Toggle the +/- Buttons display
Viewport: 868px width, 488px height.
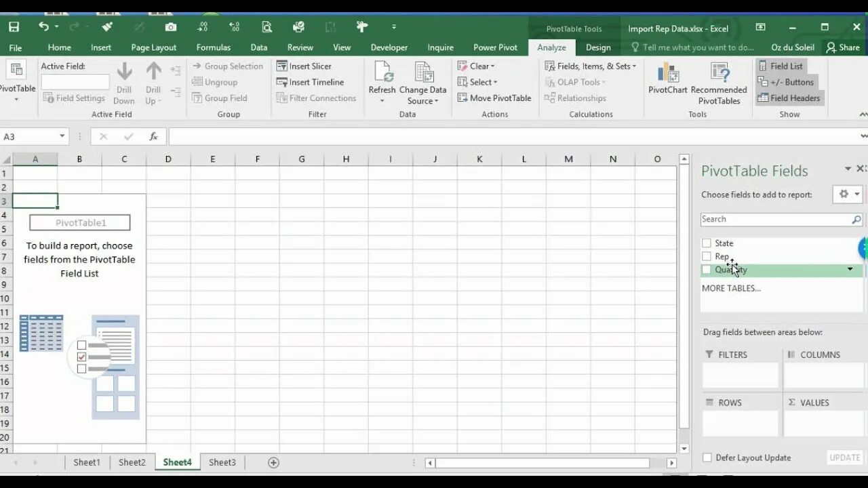785,82
